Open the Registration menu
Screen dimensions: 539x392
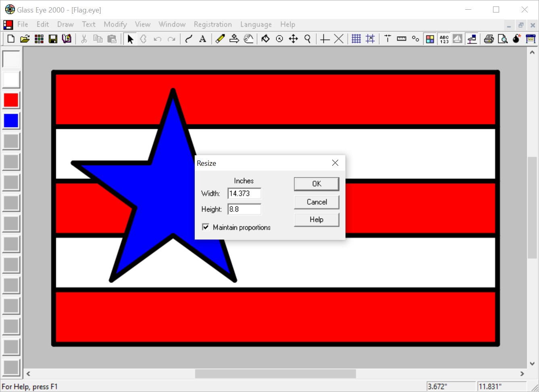213,24
